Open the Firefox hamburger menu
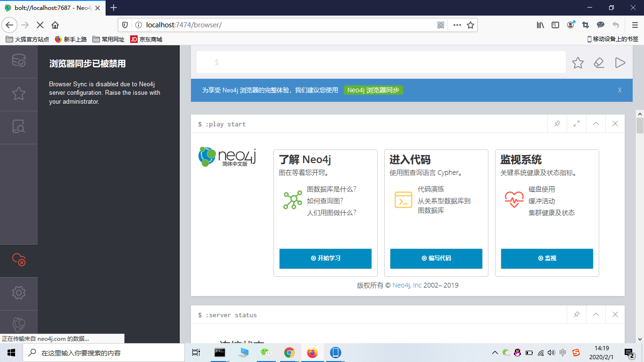This screenshot has height=362, width=644. 635,25
